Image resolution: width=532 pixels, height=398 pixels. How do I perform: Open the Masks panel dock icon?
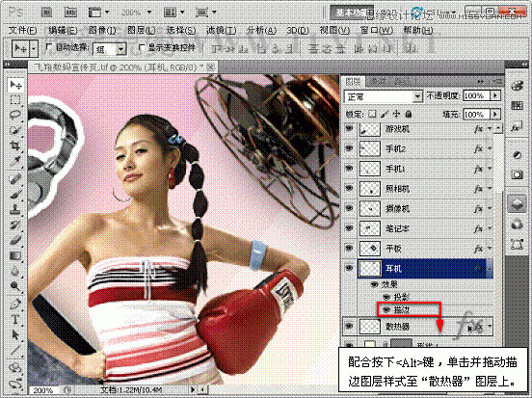click(517, 174)
